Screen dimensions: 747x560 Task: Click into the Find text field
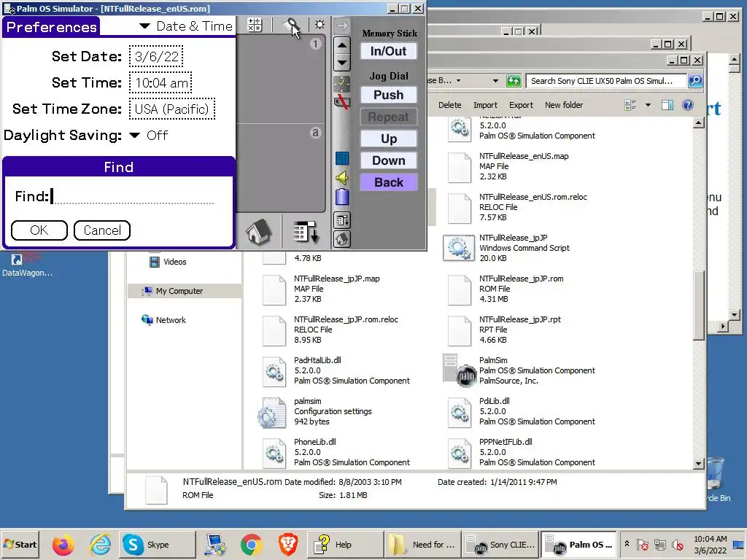tap(132, 196)
